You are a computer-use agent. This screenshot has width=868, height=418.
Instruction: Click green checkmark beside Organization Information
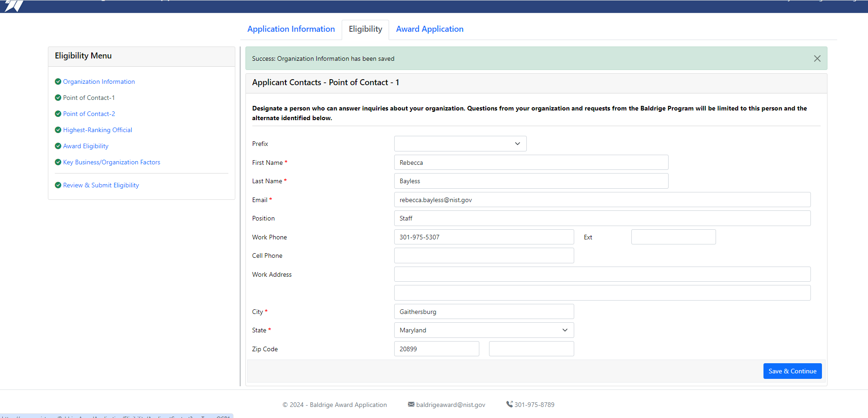pos(58,81)
